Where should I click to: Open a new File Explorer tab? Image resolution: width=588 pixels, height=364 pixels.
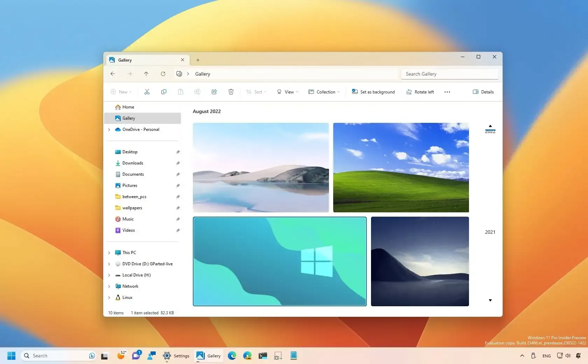tap(198, 60)
